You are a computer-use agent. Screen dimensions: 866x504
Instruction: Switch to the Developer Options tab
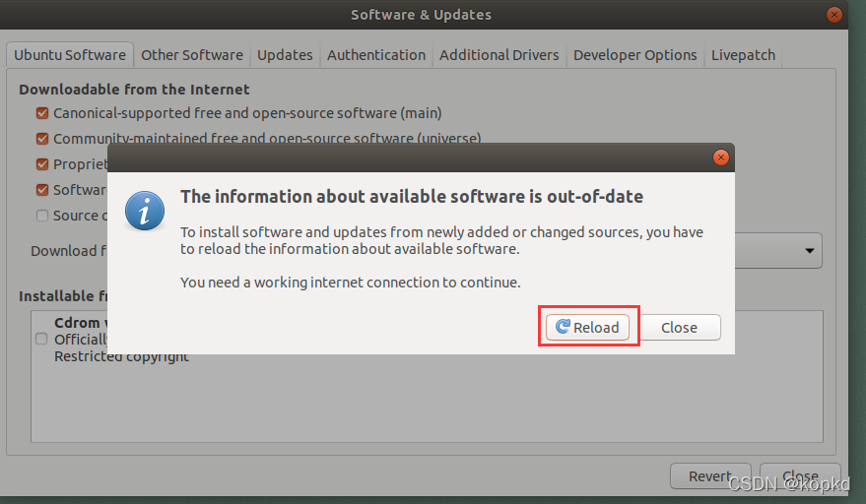(x=635, y=55)
